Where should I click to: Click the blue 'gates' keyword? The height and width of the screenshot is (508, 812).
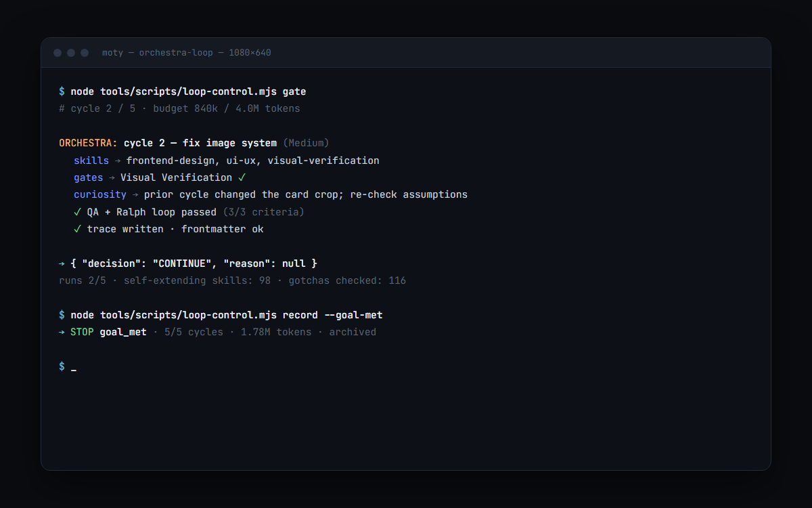pyautogui.click(x=89, y=177)
